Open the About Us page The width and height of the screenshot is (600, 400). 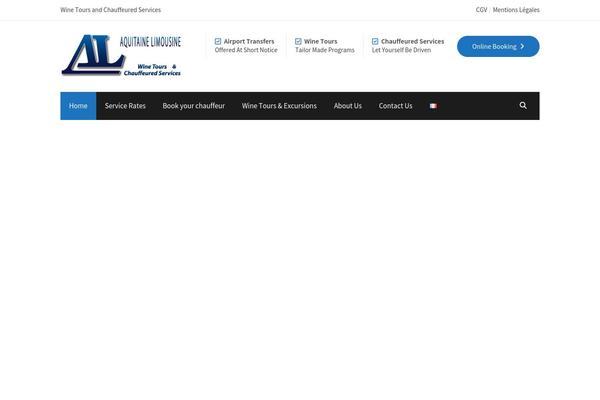[347, 106]
